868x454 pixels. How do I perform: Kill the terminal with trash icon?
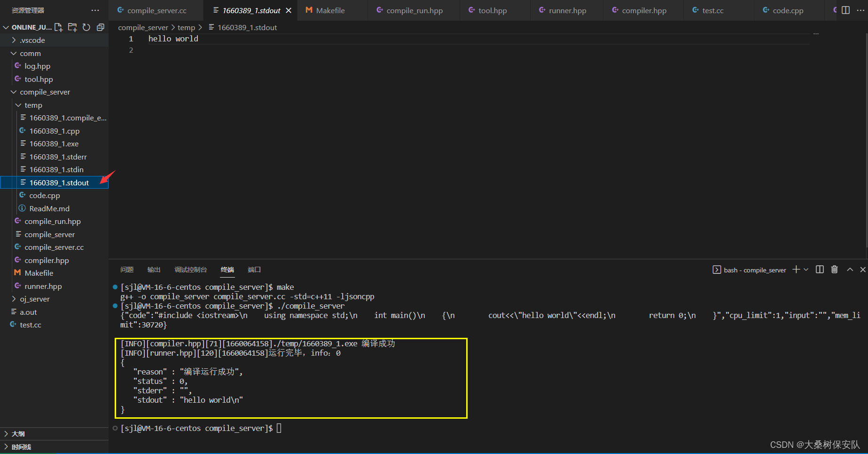pos(835,270)
